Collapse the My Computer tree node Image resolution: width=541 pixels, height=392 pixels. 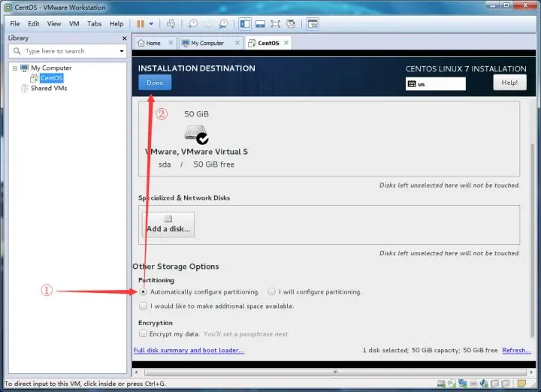coord(15,68)
